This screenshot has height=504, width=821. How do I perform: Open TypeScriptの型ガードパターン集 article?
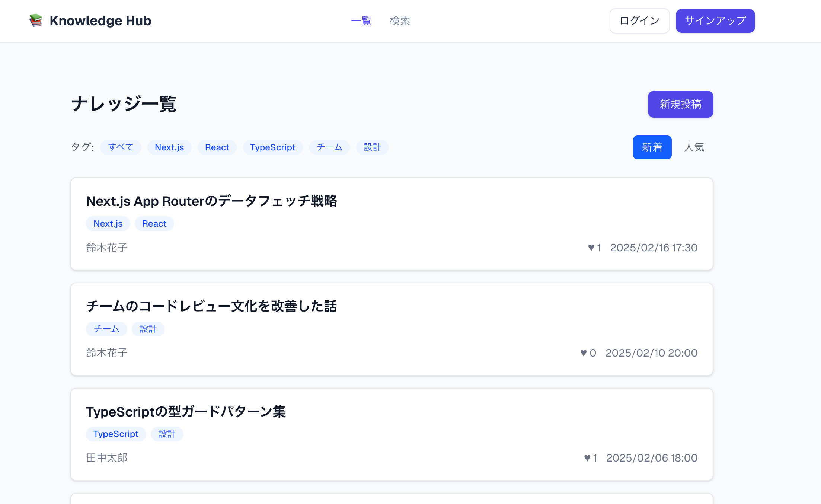186,412
